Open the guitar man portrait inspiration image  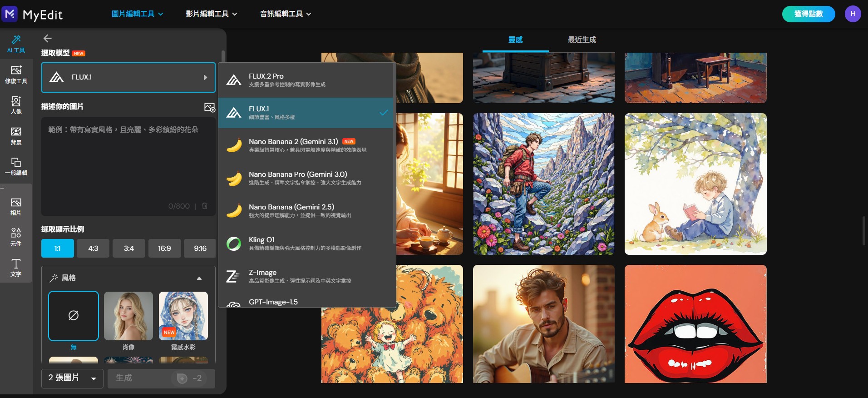point(544,324)
